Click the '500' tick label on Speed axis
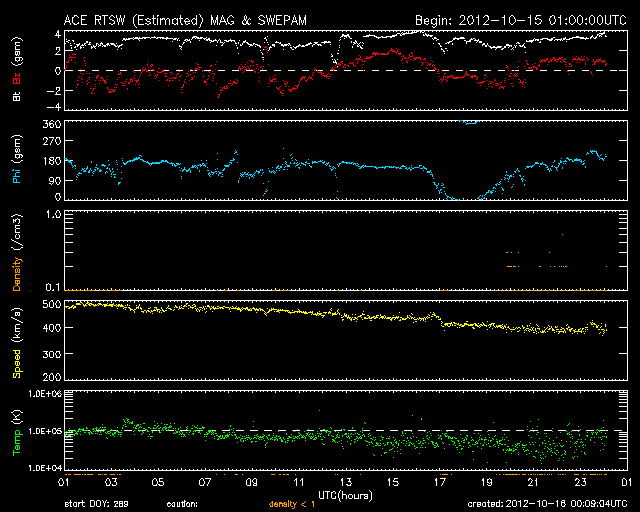 coord(52,304)
